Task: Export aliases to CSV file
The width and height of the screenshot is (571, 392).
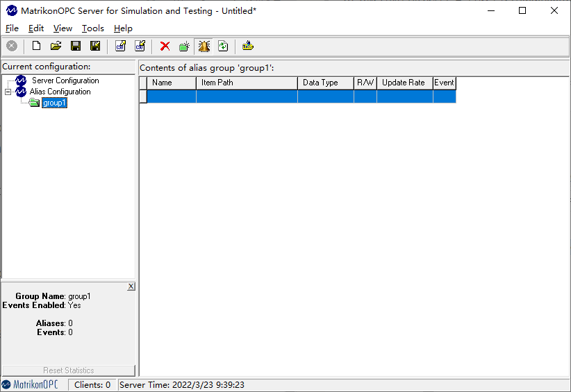Action: click(x=121, y=46)
